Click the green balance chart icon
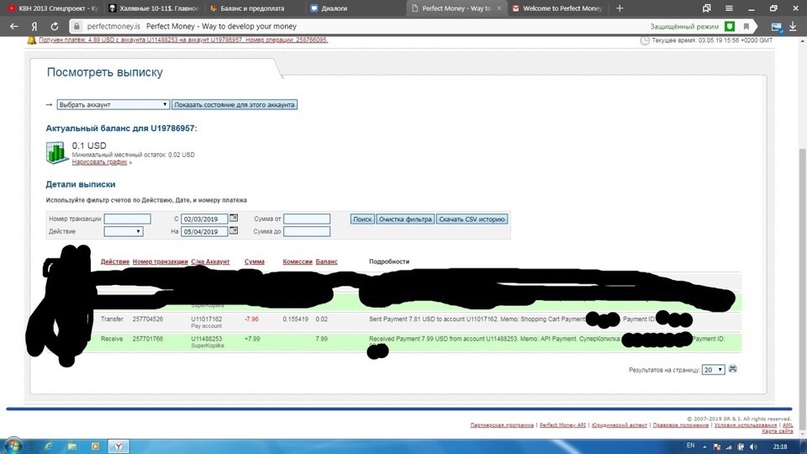Screen dimensions: 807x454 coord(57,153)
